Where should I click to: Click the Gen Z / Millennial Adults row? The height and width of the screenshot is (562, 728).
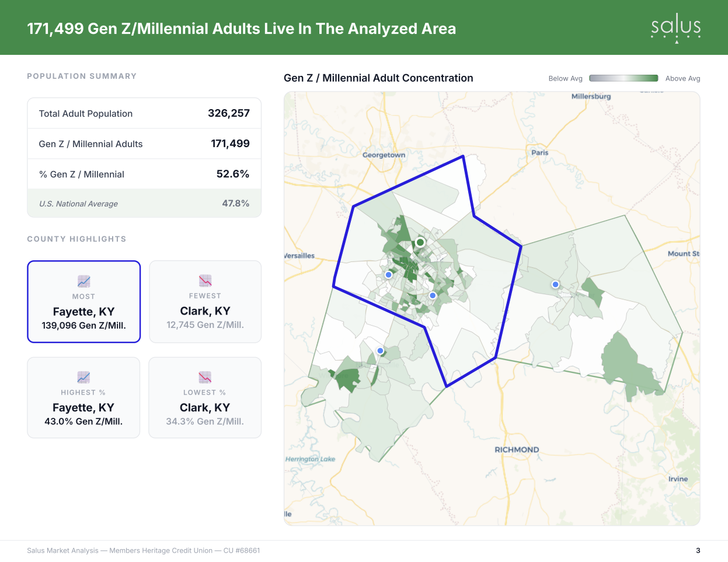point(144,144)
